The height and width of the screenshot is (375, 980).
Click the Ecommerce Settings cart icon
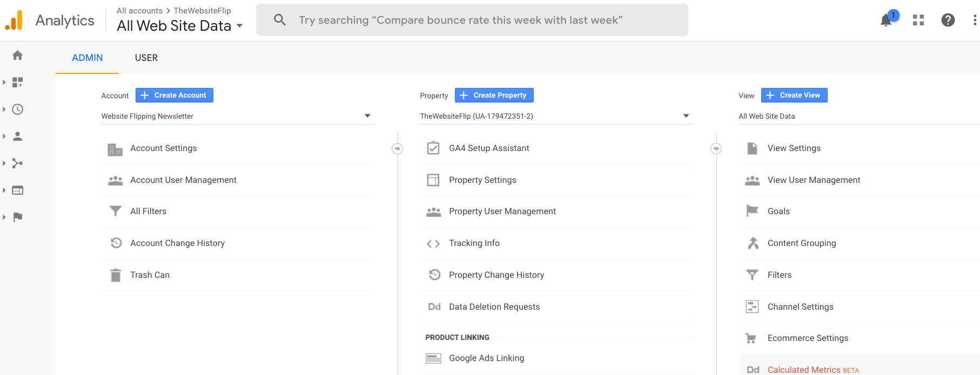(751, 338)
